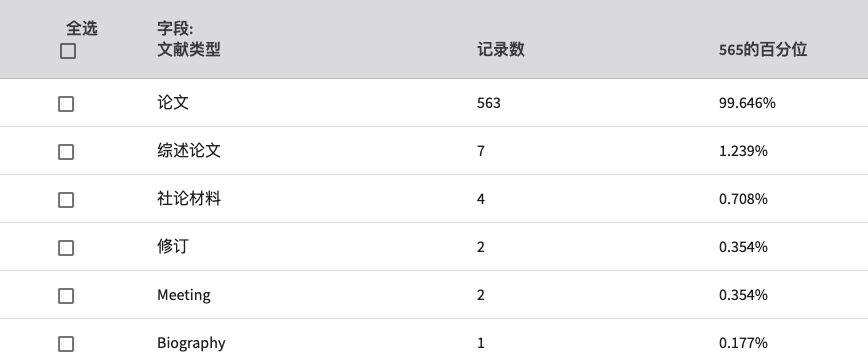Screen dimensions: 868x364
Task: Click the 全选 label text
Action: point(82,28)
